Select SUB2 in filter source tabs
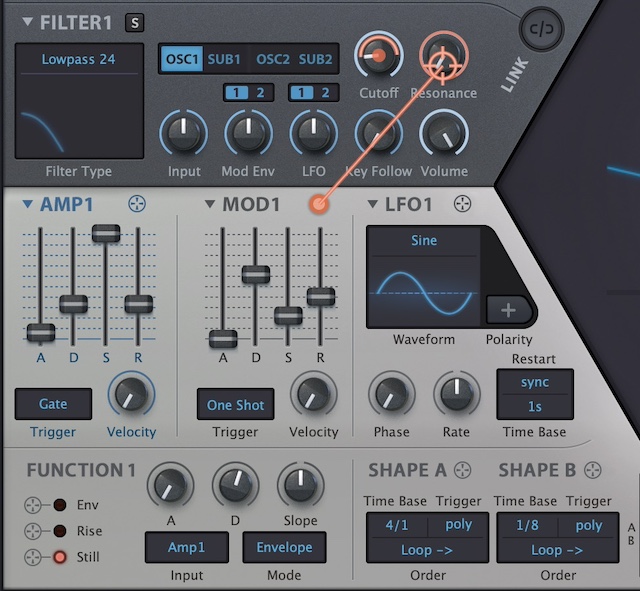This screenshot has width=640, height=591. tap(316, 59)
